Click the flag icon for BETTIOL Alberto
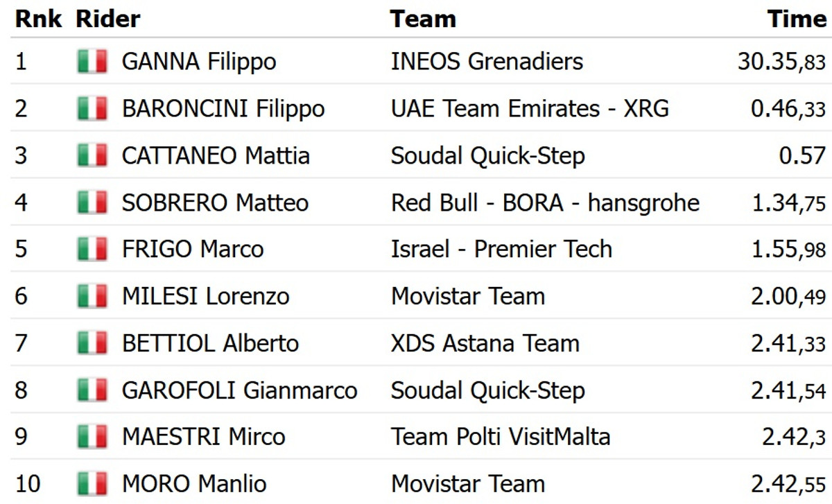Image resolution: width=832 pixels, height=504 pixels. click(x=92, y=343)
